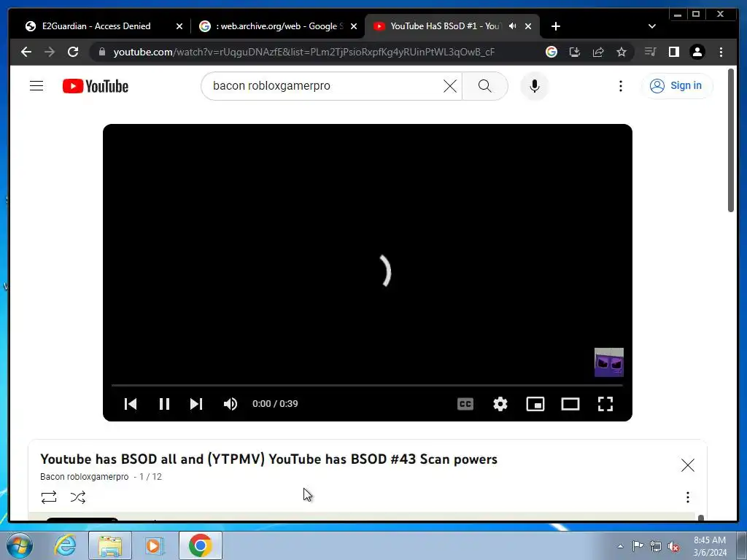747x560 pixels.
Task: Close the playlist panel
Action: (x=687, y=465)
